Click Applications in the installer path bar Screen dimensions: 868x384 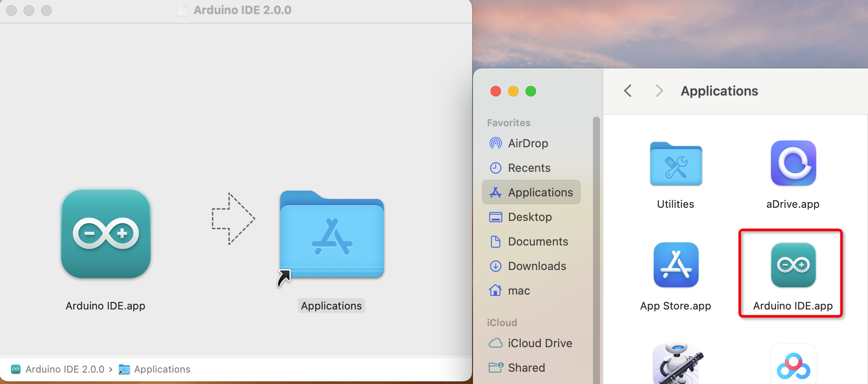(162, 369)
